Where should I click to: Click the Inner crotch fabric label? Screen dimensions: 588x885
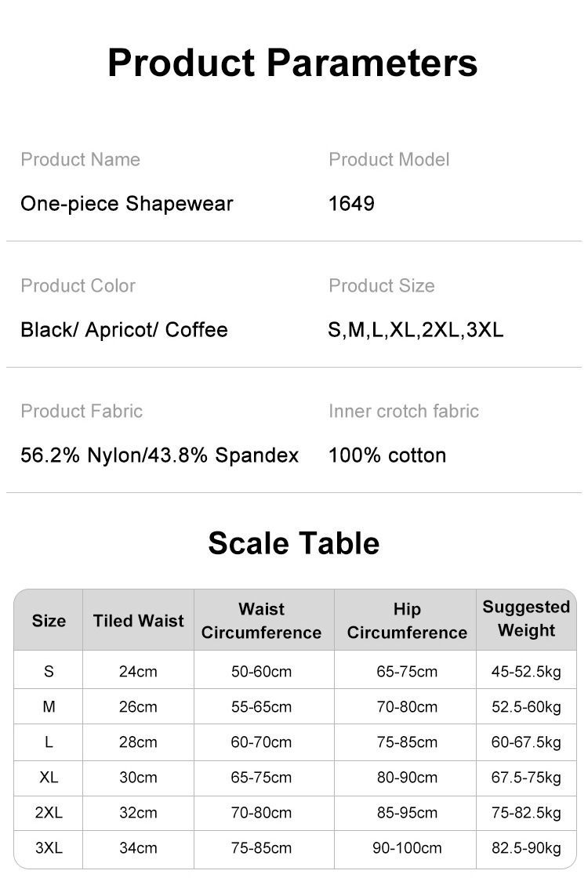tap(403, 412)
